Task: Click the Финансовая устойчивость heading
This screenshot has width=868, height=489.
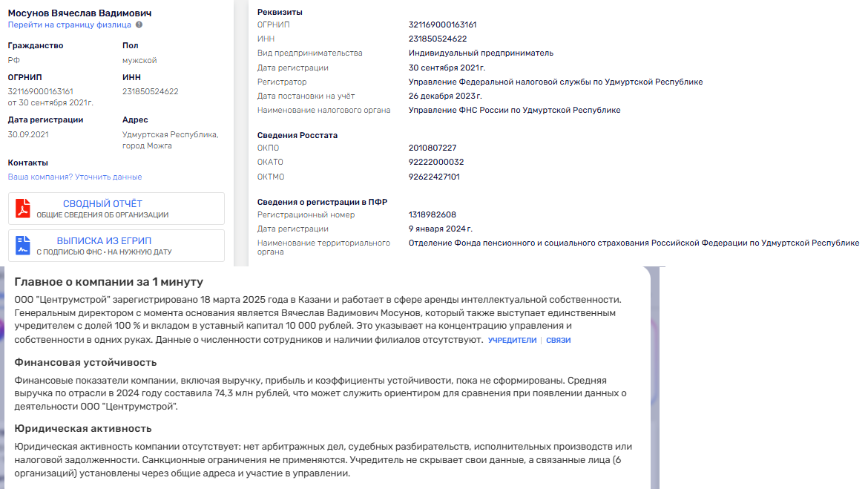Action: 85,362
